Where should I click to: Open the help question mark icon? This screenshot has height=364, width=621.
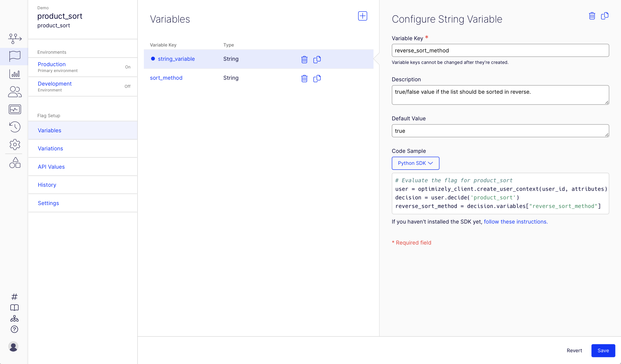coord(14,329)
